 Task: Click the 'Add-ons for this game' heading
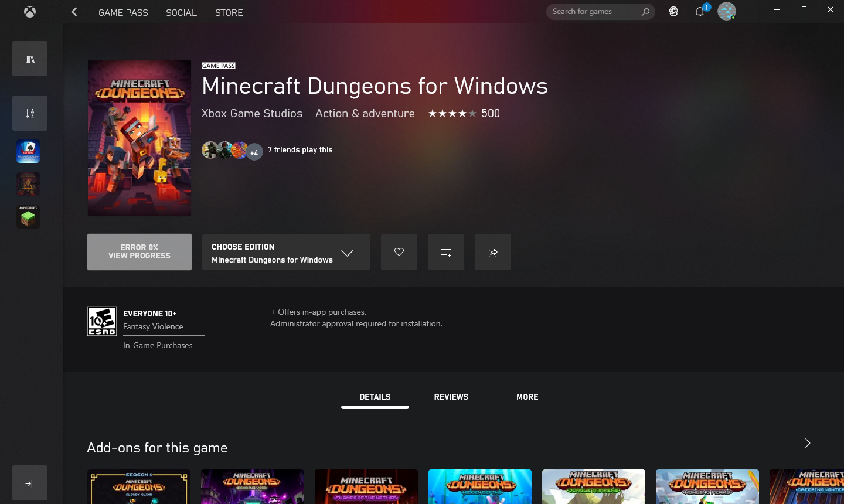157,448
